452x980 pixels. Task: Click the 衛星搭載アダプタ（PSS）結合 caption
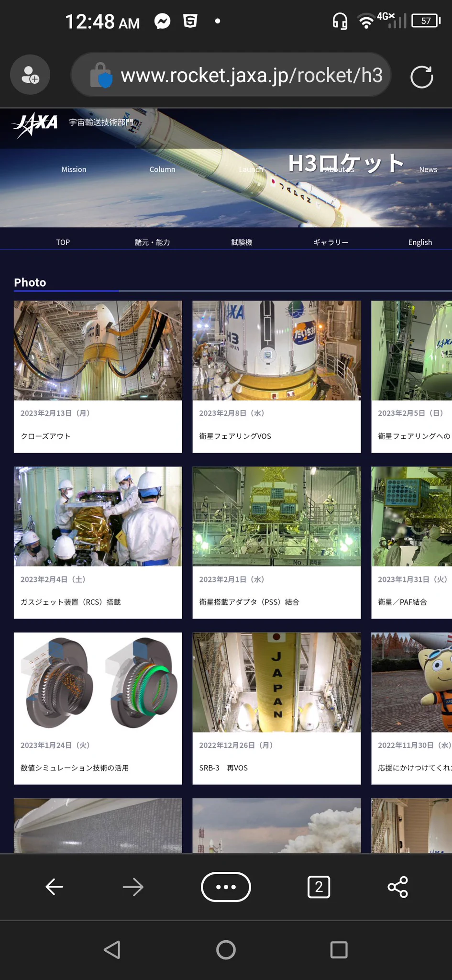point(249,602)
